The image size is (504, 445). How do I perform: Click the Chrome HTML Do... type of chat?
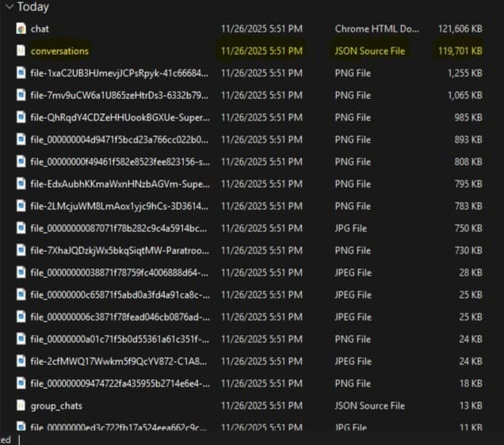(376, 29)
